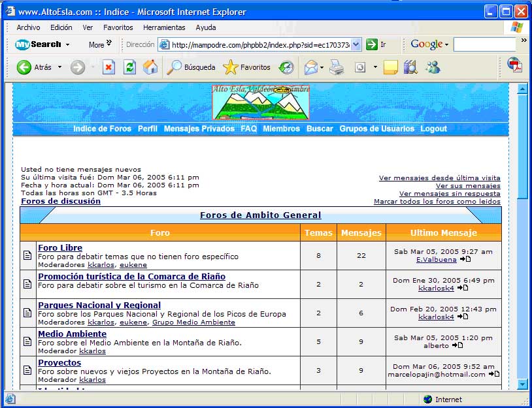The height and width of the screenshot is (408, 532).
Task: Click the Print icon in toolbar
Action: [x=337, y=67]
